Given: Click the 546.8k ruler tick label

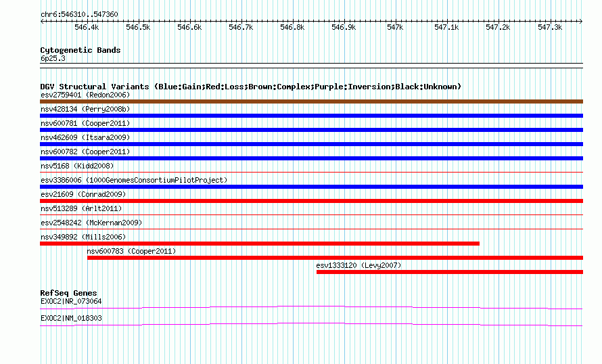Looking at the screenshot, I should pos(293,27).
